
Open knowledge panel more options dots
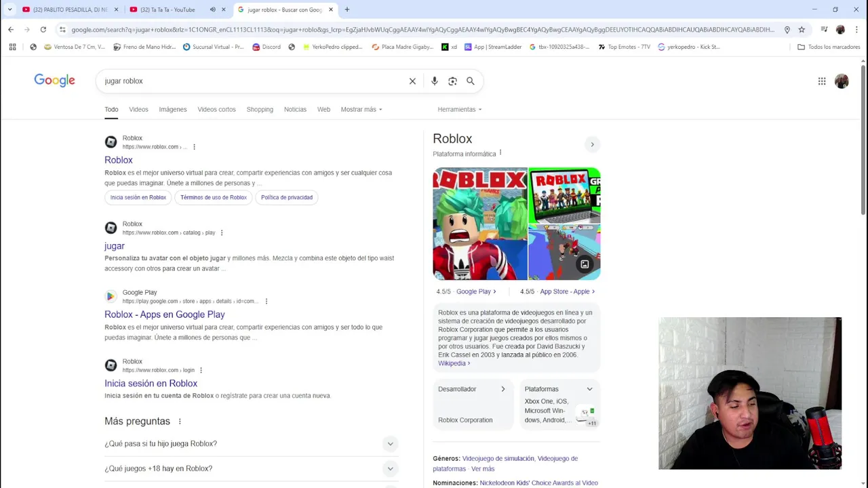click(x=500, y=153)
